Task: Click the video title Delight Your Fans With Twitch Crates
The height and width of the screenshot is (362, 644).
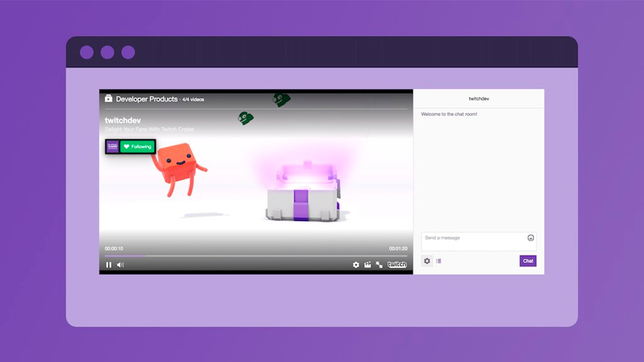Action: pos(149,129)
